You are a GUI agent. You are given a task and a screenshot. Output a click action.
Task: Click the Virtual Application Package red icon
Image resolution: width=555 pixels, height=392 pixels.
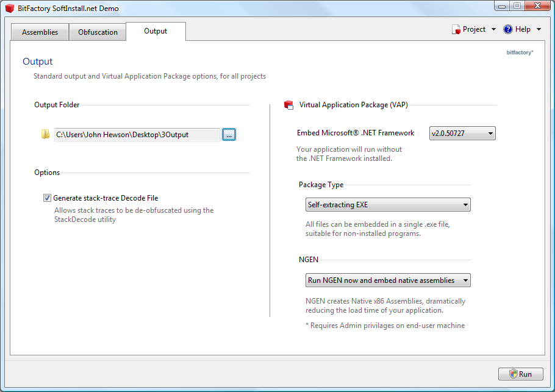coord(289,105)
